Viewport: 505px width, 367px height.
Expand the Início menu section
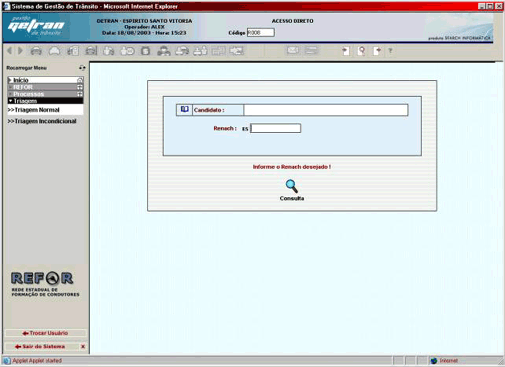[45, 80]
